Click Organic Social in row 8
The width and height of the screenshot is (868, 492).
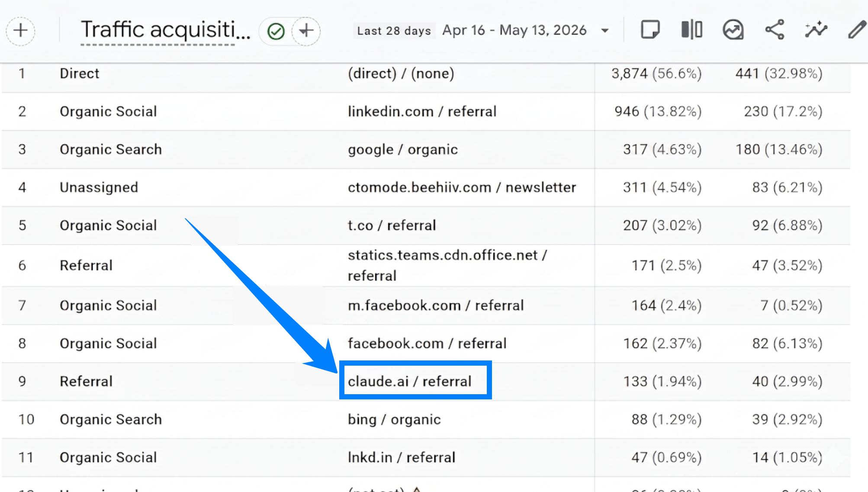click(108, 344)
